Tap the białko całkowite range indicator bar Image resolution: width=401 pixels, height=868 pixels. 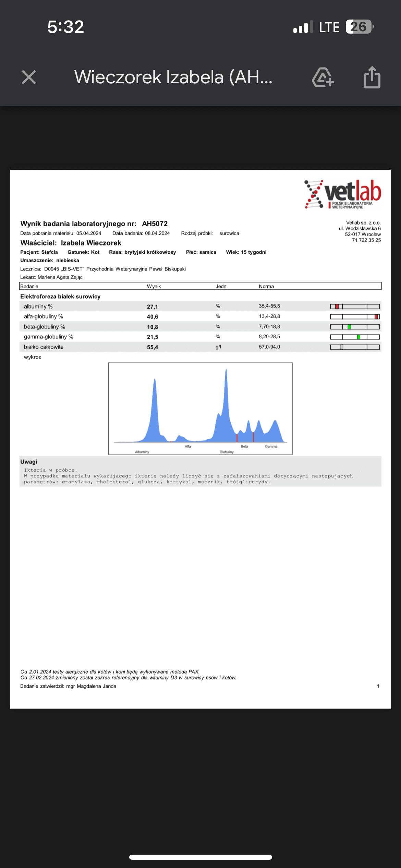pyautogui.click(x=355, y=347)
